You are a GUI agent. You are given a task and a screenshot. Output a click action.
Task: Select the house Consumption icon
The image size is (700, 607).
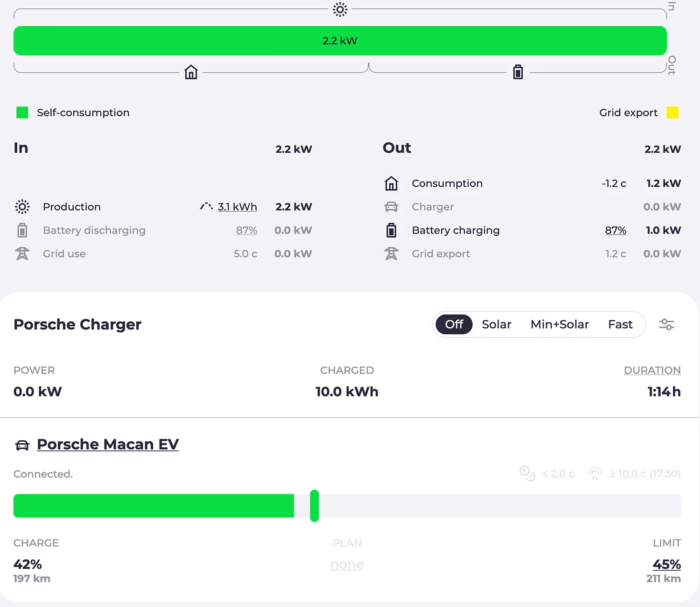pos(391,183)
